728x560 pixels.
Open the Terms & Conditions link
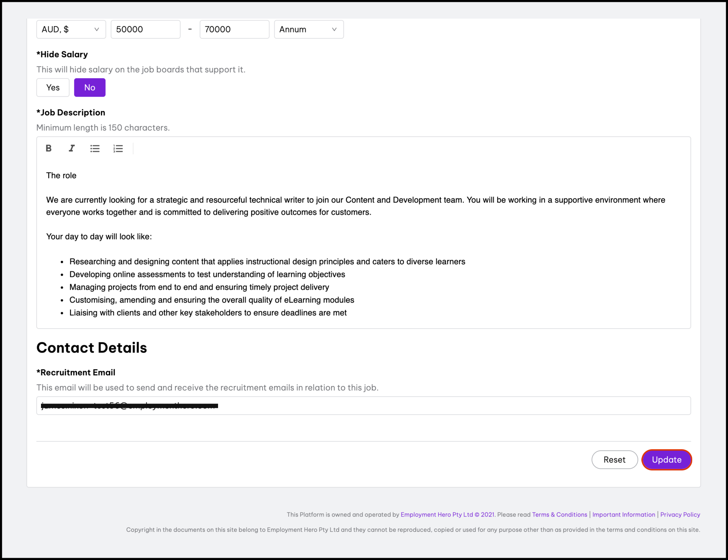559,514
